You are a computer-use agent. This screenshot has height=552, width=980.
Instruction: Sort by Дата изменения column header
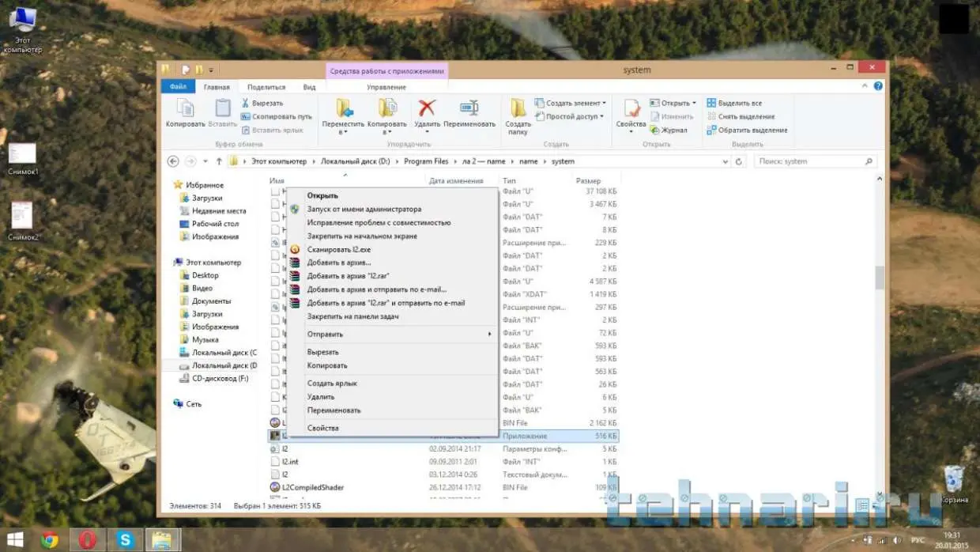(x=462, y=181)
